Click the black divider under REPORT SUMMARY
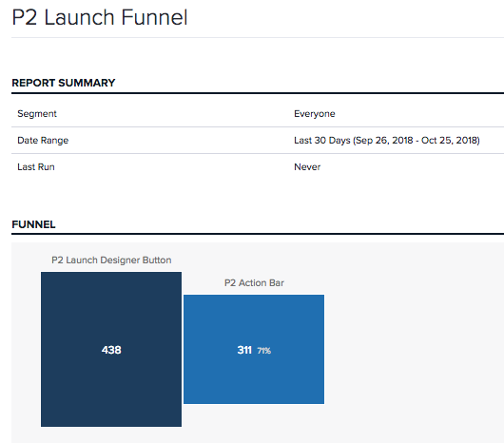Viewport: 504px width, 443px height. [x=258, y=93]
